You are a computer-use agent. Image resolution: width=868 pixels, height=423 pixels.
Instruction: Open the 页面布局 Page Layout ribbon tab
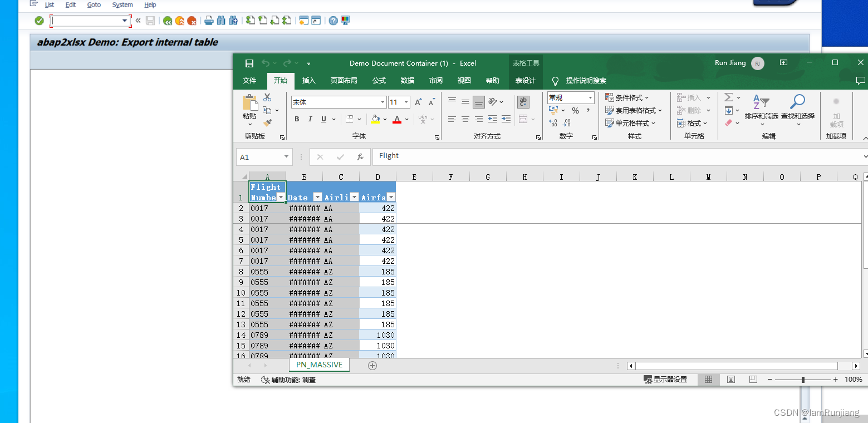[344, 81]
